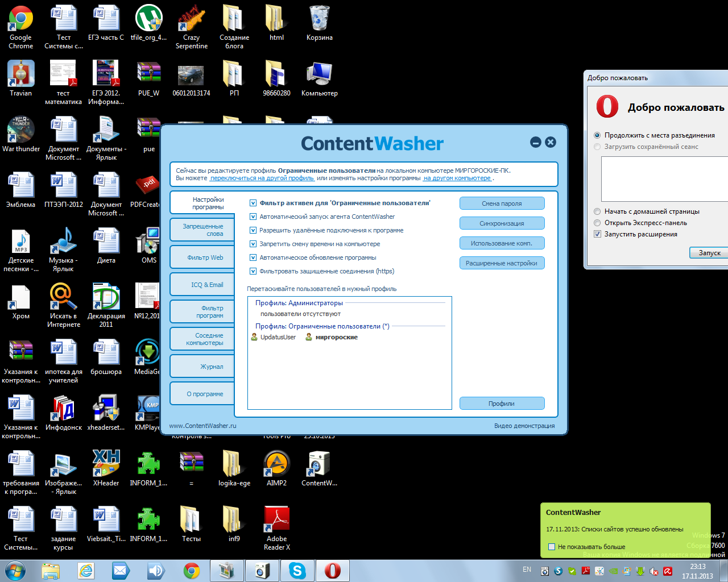Viewport: 728px width, 582px height.
Task: Select 'Продолжить с места разъединения' radio in Opera
Action: point(597,135)
